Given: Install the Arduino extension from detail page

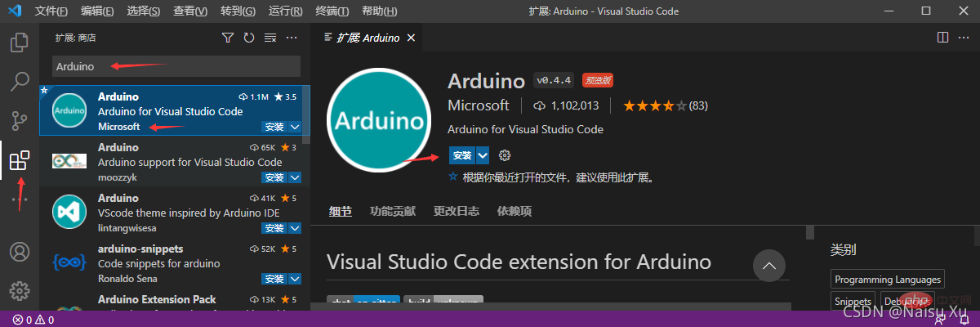Looking at the screenshot, I should 461,155.
